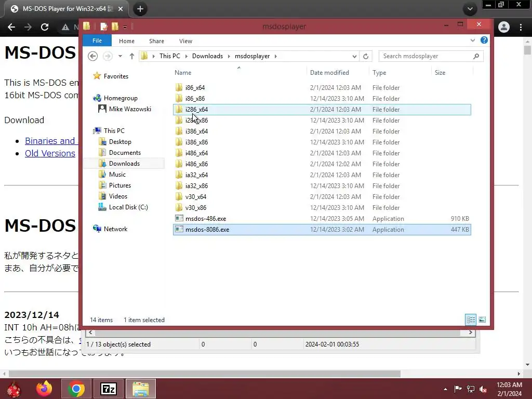Expand breadcrumb arrow after This PC
The height and width of the screenshot is (399, 532).
click(x=187, y=56)
